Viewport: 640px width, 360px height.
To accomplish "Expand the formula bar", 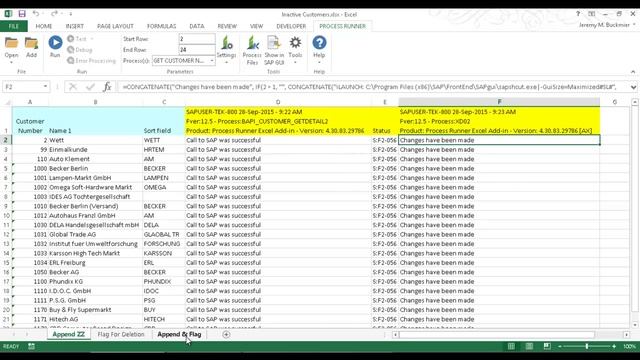I will pos(633,87).
